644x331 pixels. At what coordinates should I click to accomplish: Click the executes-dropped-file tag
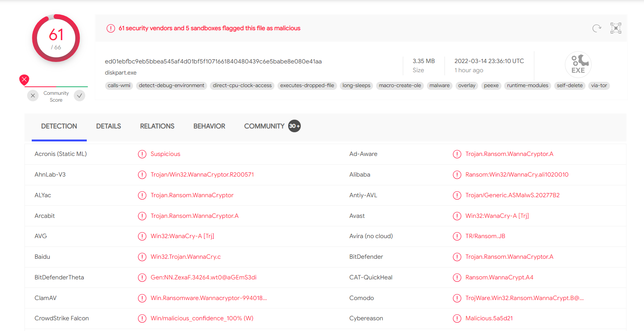(x=307, y=86)
